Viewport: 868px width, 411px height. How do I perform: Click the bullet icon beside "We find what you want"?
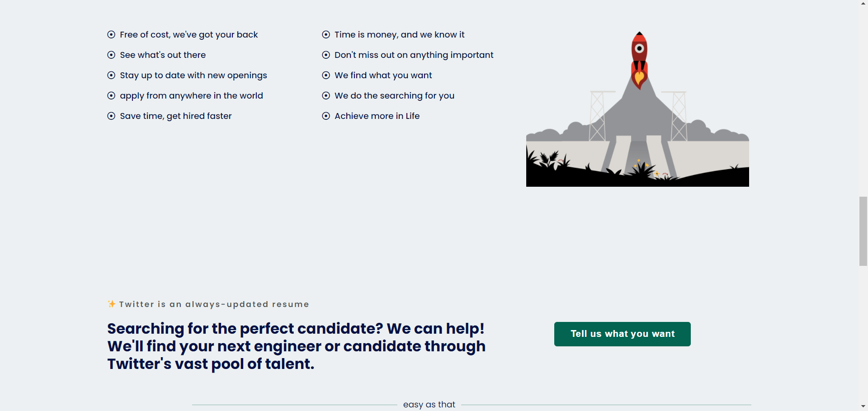click(326, 76)
